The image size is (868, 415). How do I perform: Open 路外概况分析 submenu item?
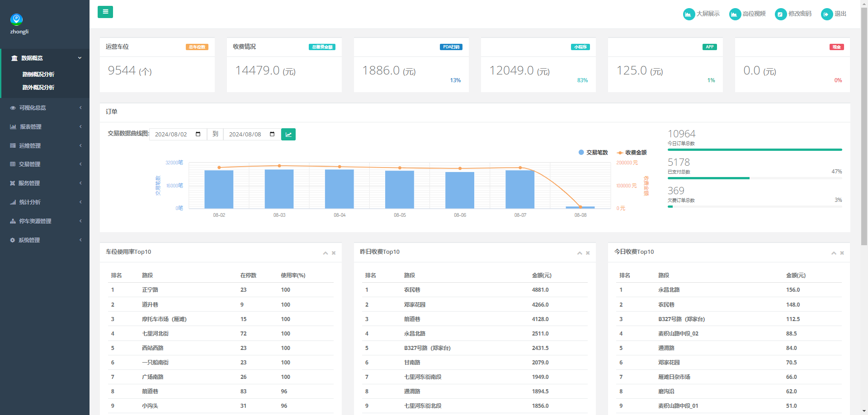tap(38, 88)
